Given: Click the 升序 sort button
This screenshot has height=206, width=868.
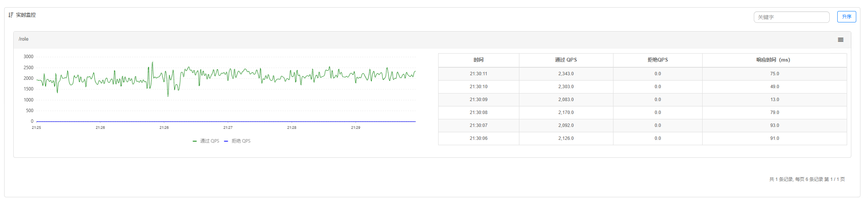Looking at the screenshot, I should tap(846, 17).
